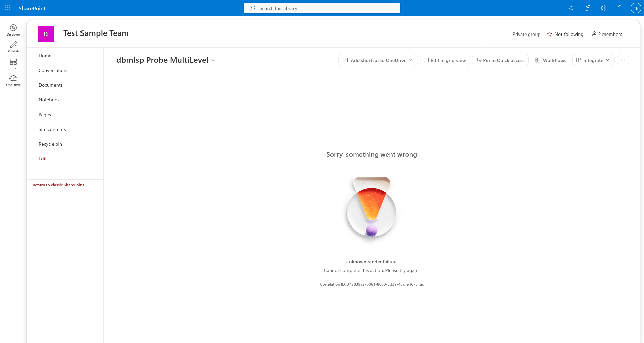The image size is (644, 343).
Task: Open Settings gear icon
Action: [604, 8]
